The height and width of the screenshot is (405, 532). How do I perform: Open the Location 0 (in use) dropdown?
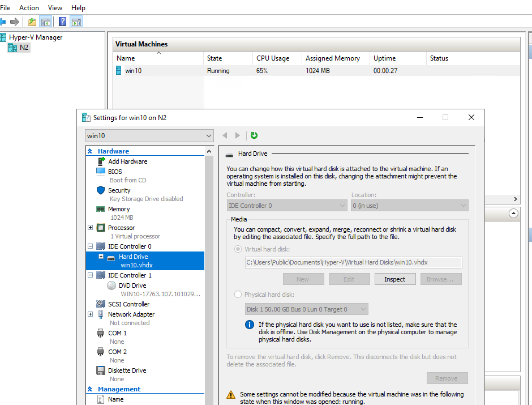pyautogui.click(x=410, y=206)
